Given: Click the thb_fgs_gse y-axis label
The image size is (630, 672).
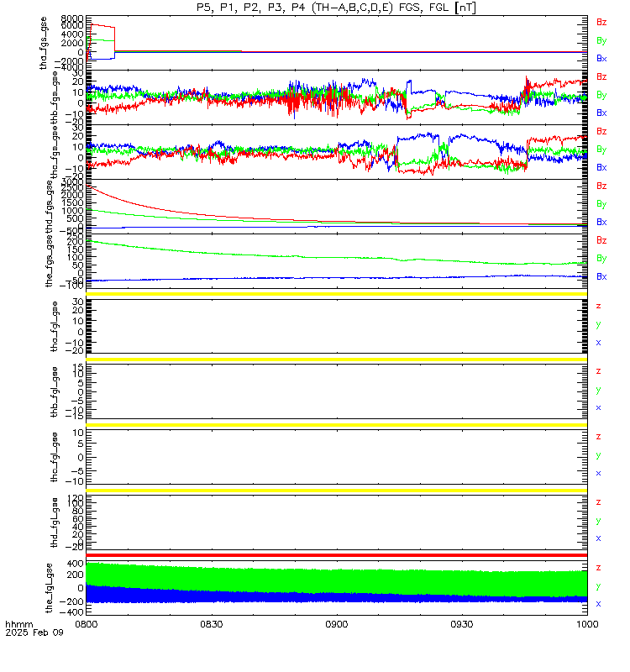Looking at the screenshot, I should pyautogui.click(x=55, y=97).
